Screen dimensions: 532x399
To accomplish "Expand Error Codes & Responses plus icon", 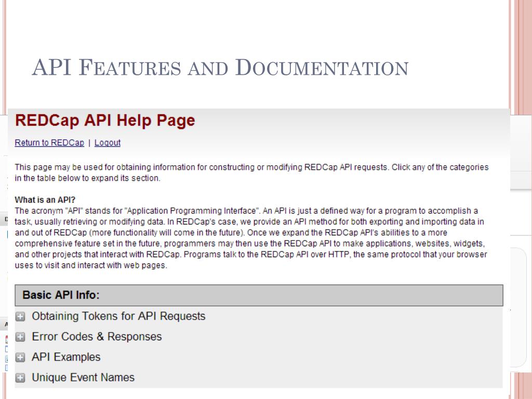I will [20, 337].
